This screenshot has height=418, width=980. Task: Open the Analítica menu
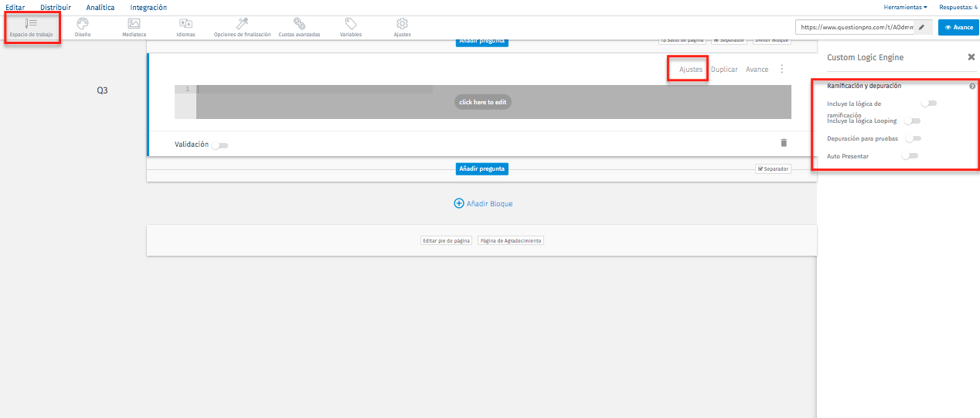click(100, 7)
